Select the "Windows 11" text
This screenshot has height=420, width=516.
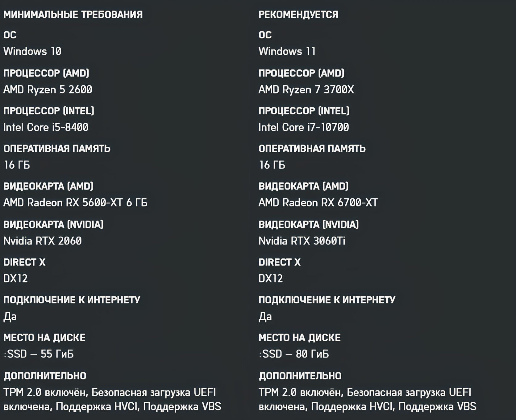pos(287,51)
